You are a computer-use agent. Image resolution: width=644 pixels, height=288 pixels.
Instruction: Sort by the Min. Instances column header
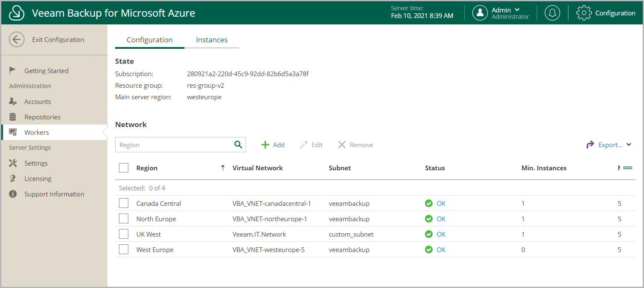pos(544,168)
